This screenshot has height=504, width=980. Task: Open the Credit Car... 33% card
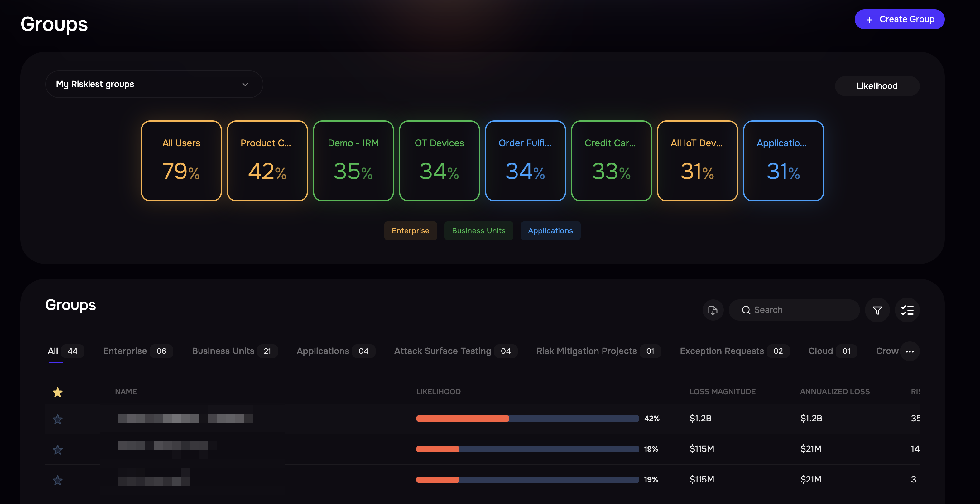[611, 161]
